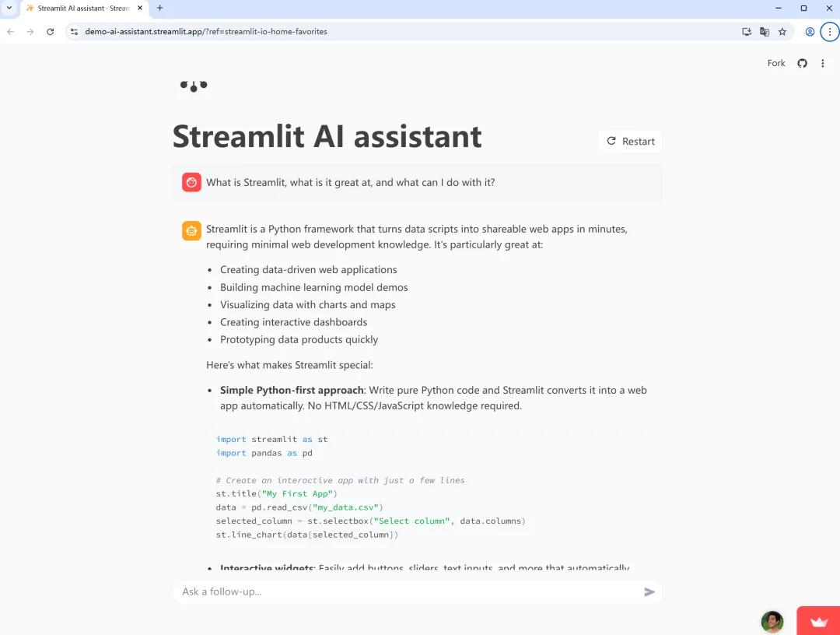840x635 pixels.
Task: Click the Streamlit AI assistant logo
Action: pos(194,86)
